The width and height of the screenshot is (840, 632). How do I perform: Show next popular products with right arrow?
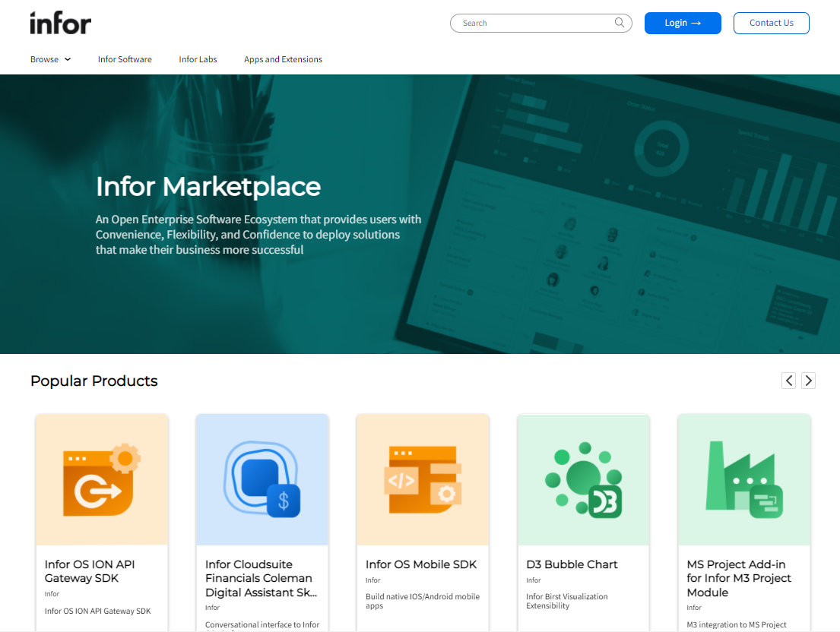[x=808, y=381]
